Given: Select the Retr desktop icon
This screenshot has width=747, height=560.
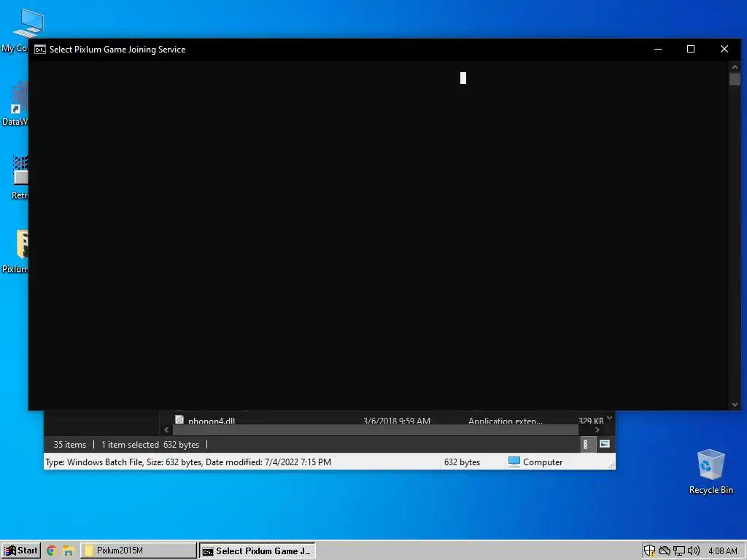Looking at the screenshot, I should point(19,178).
